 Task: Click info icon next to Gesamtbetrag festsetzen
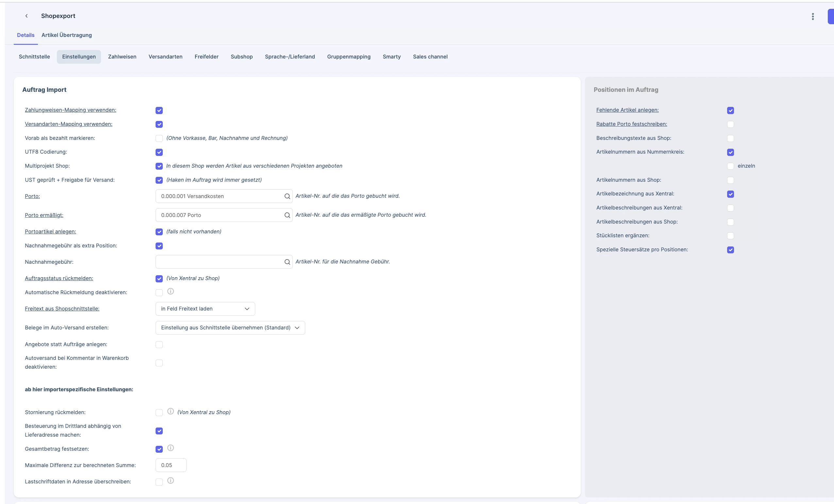171,448
